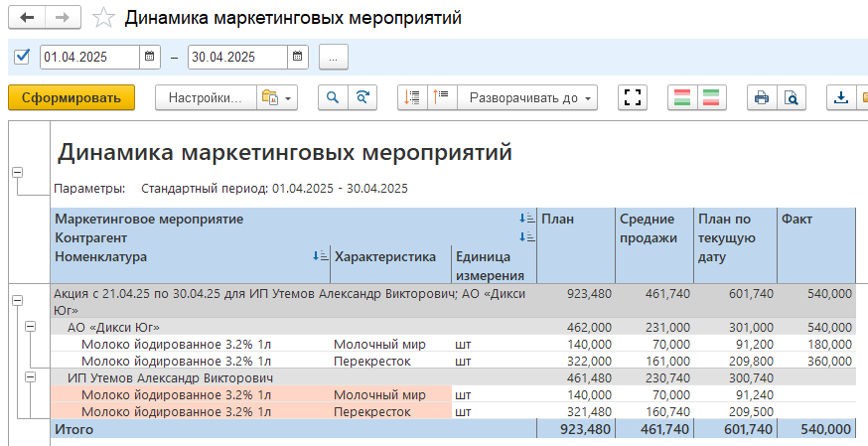Click the Настройки... button
The image size is (868, 446).
click(x=205, y=97)
